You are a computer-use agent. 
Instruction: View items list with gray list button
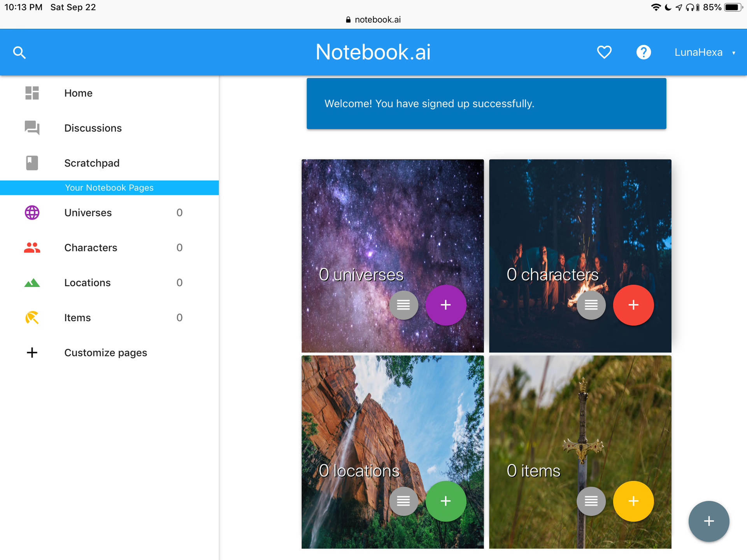tap(591, 501)
